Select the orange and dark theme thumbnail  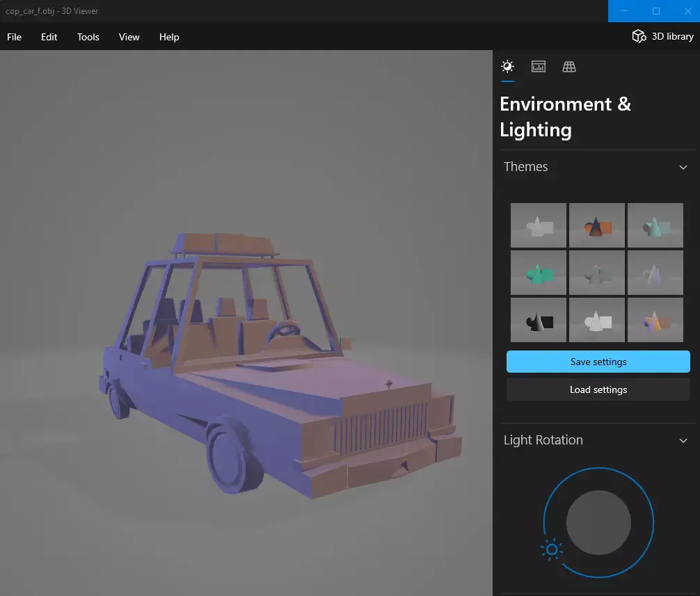point(597,225)
